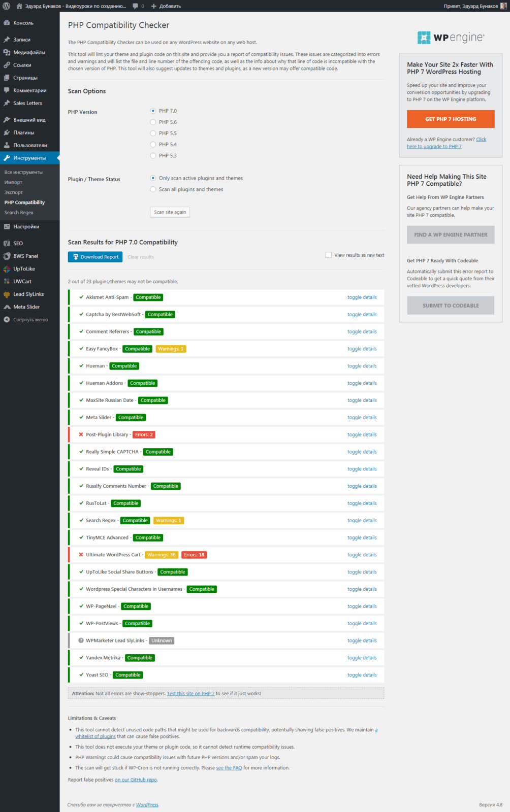Screen dimensions: 510x812
Task: Open Пользователи user icon
Action: click(x=7, y=145)
